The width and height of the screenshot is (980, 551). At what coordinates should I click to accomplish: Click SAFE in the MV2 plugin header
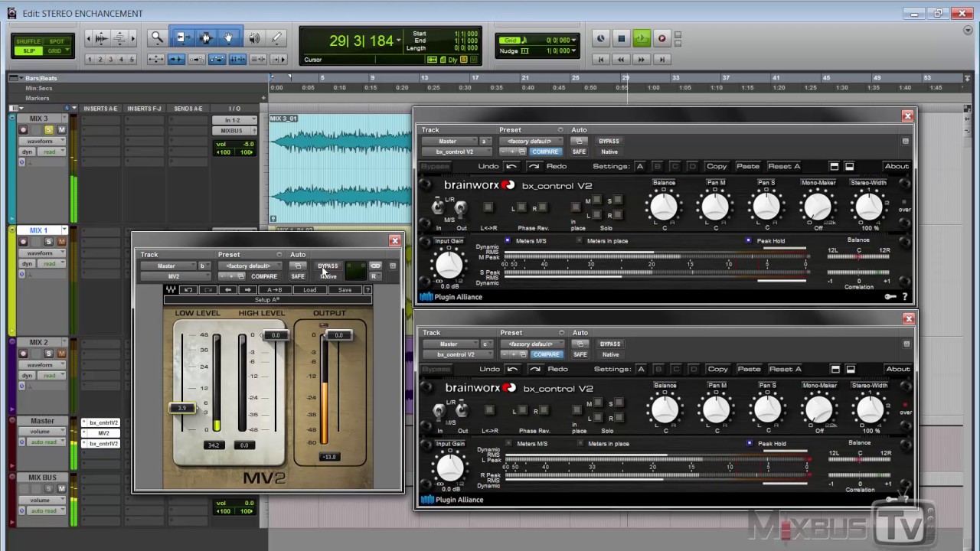[298, 276]
